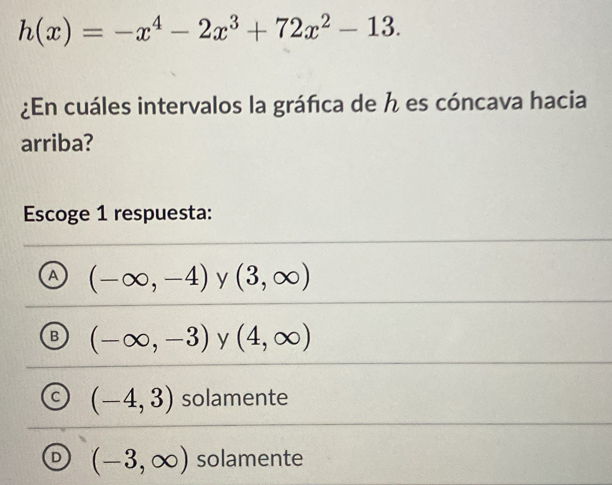The image size is (612, 485).
Task: Select radio button A
Action: coord(53,276)
